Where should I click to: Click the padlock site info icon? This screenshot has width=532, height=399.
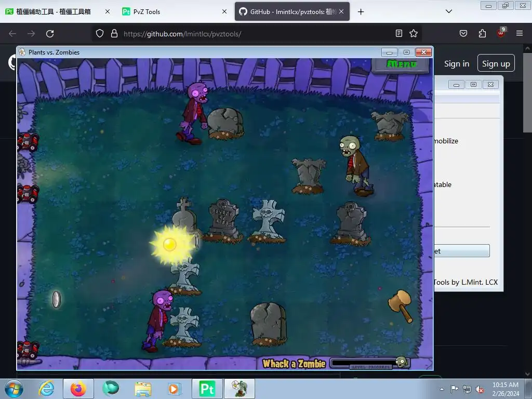coord(114,33)
